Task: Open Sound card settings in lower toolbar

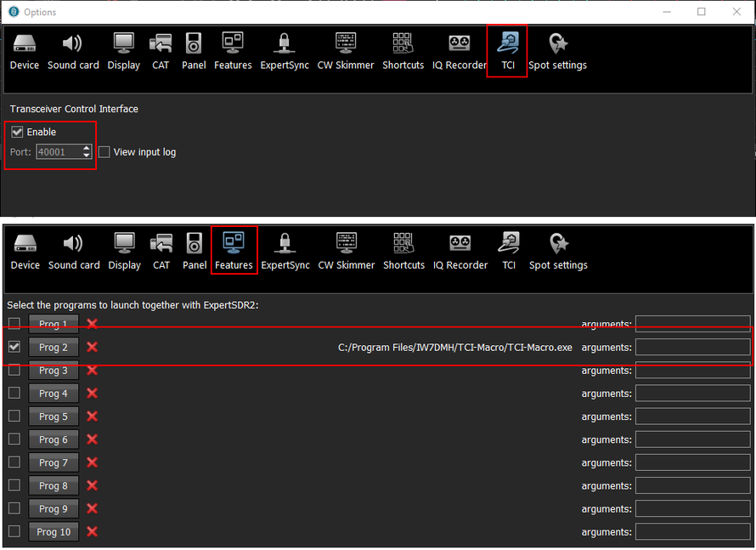Action: (74, 252)
